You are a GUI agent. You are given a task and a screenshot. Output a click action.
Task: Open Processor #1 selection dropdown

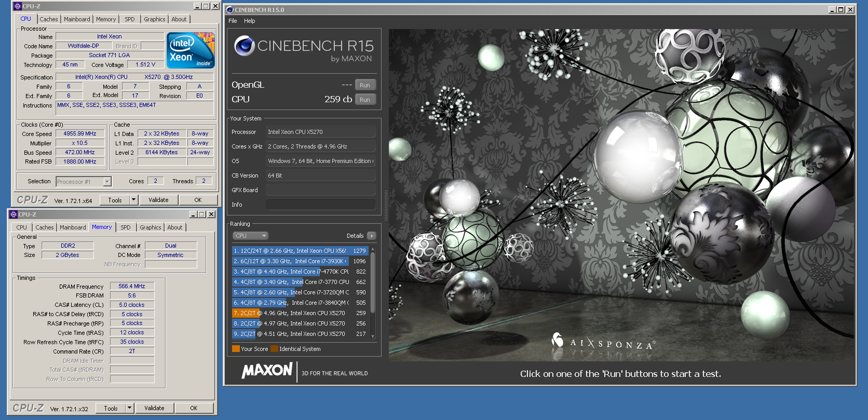[107, 182]
